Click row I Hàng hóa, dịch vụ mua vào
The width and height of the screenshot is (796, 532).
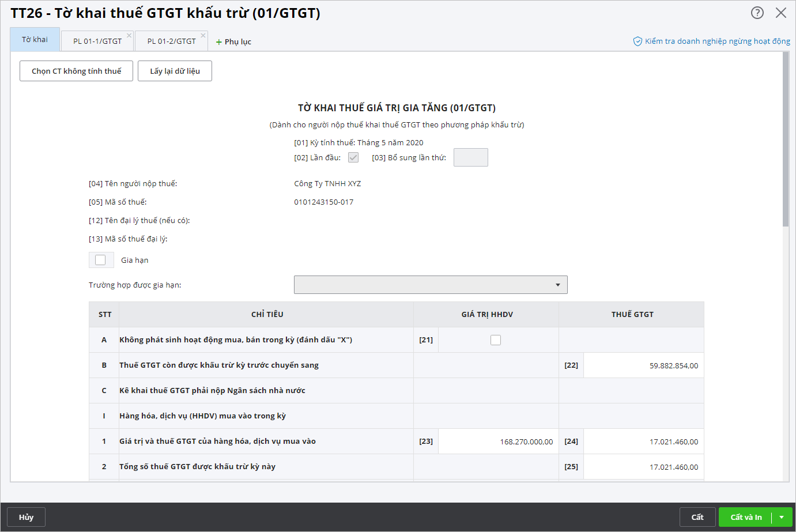[396, 416]
